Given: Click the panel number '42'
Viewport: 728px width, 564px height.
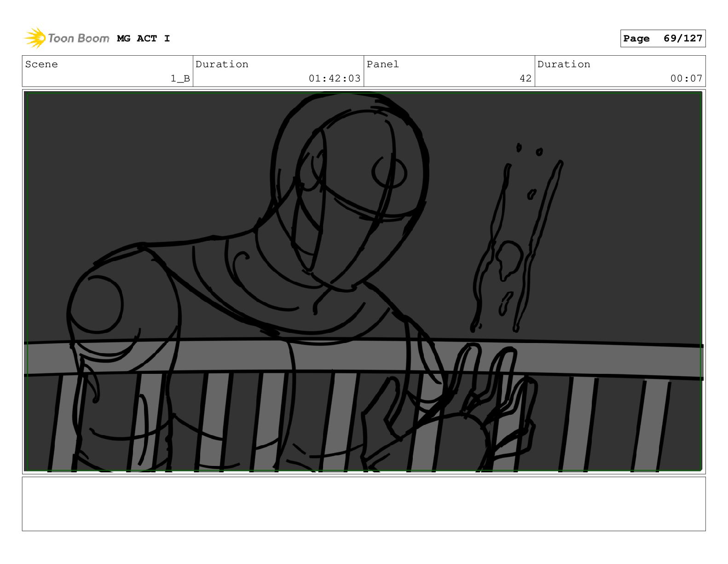Looking at the screenshot, I should 526,79.
